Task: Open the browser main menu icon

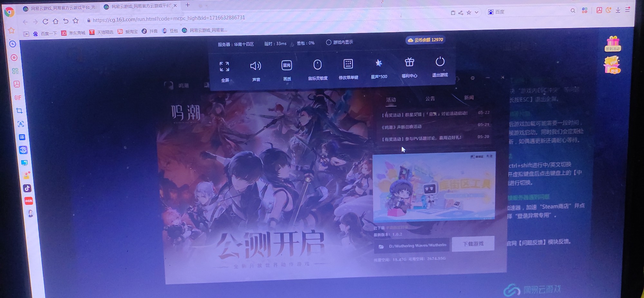Action: click(x=628, y=10)
